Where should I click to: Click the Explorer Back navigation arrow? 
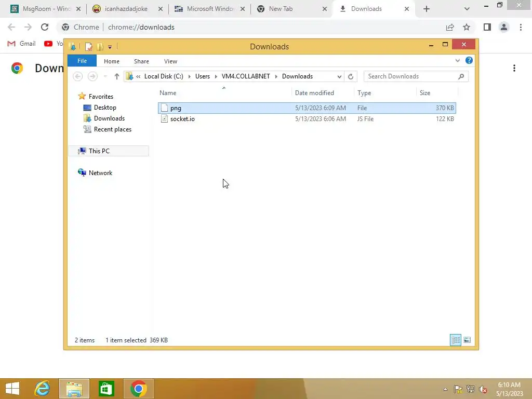coord(78,76)
